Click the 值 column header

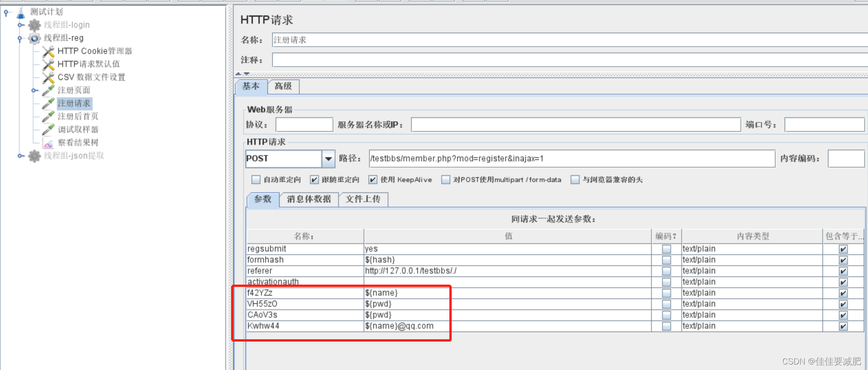point(508,236)
